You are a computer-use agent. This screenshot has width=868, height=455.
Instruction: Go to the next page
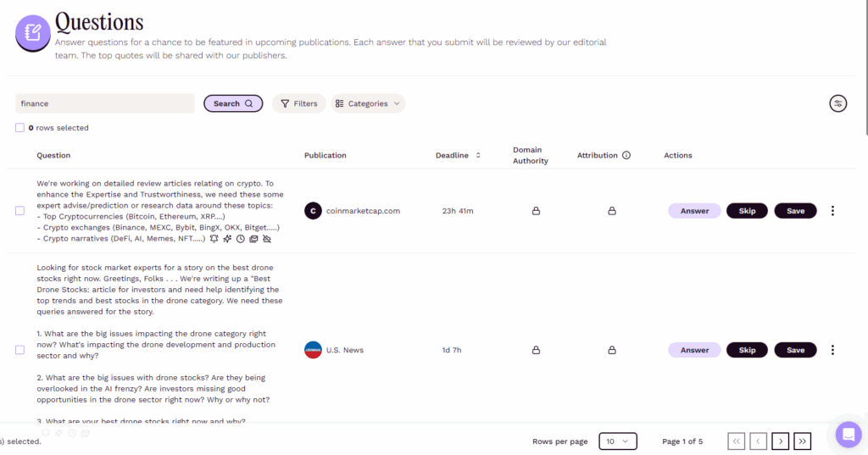point(781,441)
